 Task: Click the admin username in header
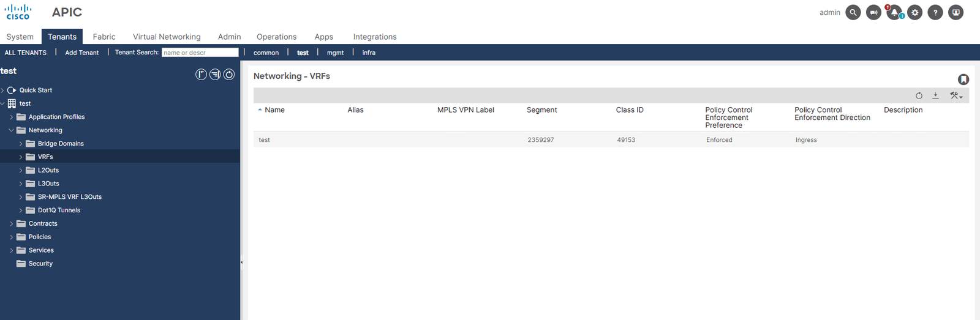point(830,12)
